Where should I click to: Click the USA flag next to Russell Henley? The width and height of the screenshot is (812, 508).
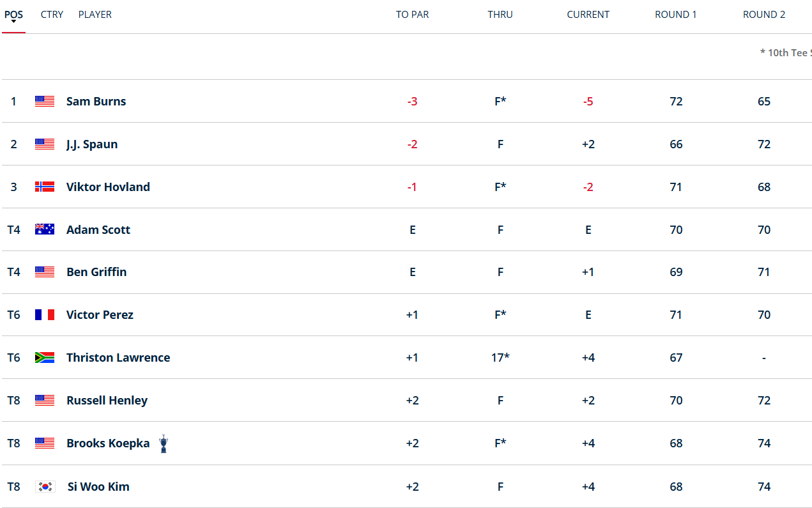pyautogui.click(x=44, y=400)
